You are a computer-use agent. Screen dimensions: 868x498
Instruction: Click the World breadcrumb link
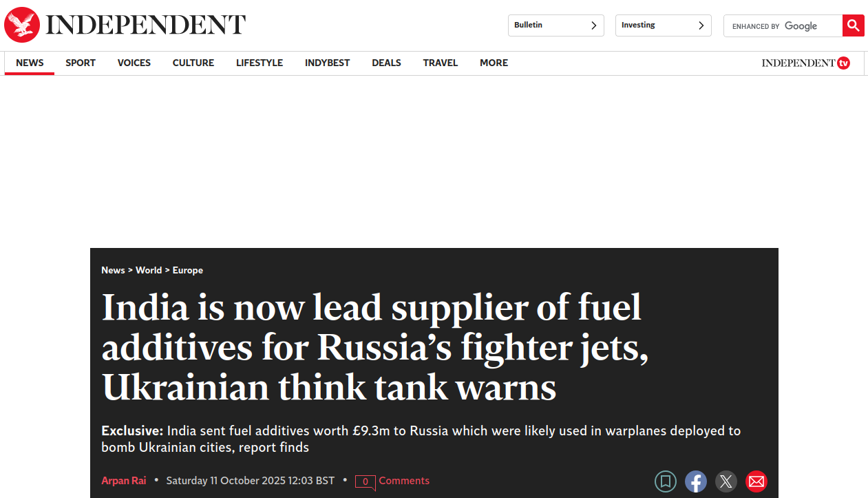tap(149, 270)
